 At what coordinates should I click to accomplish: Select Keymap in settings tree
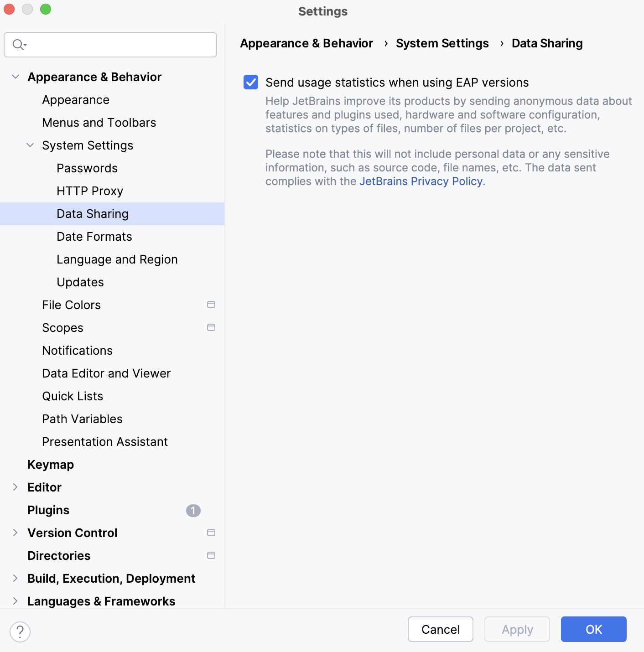51,465
